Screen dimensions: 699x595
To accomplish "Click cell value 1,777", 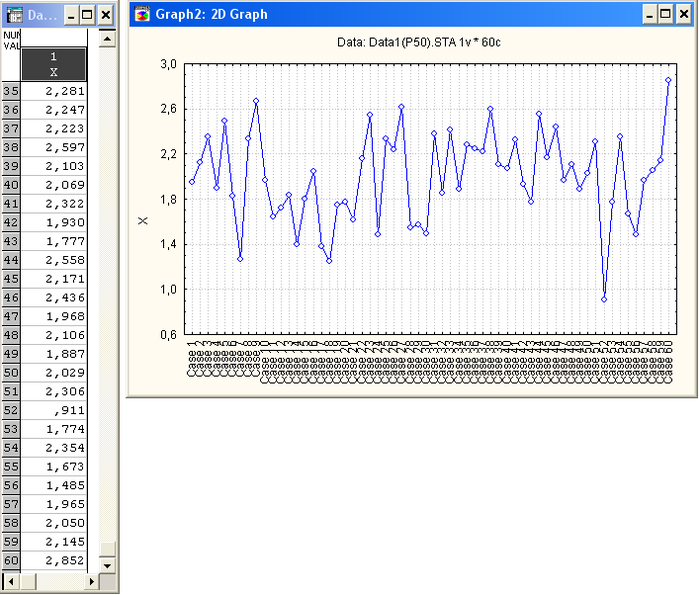I will click(53, 241).
